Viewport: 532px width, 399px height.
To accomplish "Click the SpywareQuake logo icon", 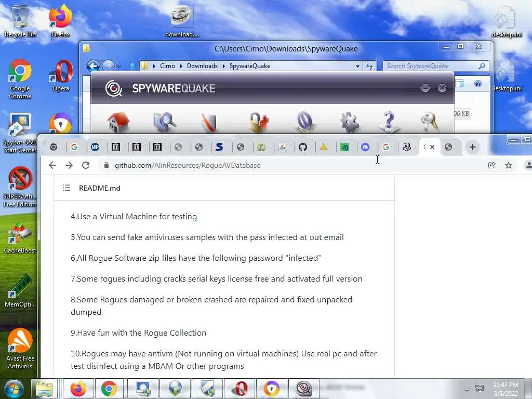I will pyautogui.click(x=114, y=88).
